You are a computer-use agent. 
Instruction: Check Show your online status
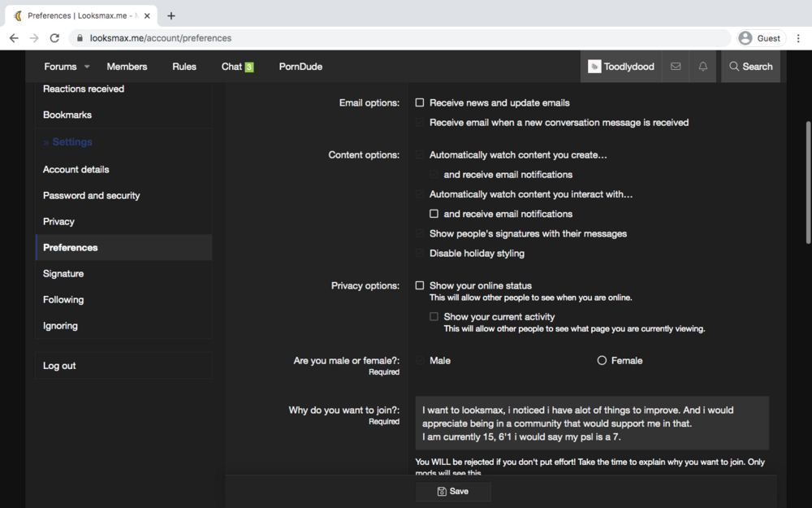click(420, 285)
